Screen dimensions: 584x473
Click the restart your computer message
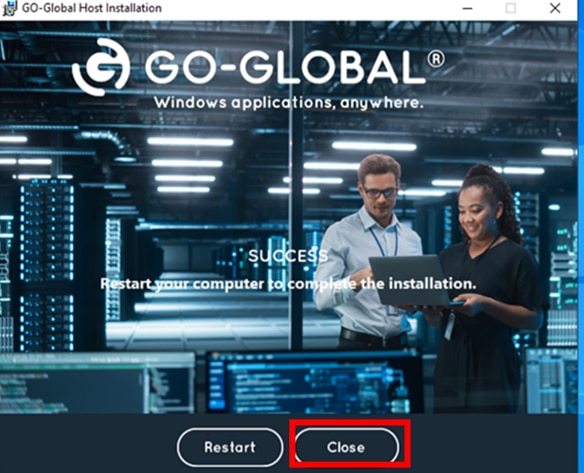click(288, 284)
